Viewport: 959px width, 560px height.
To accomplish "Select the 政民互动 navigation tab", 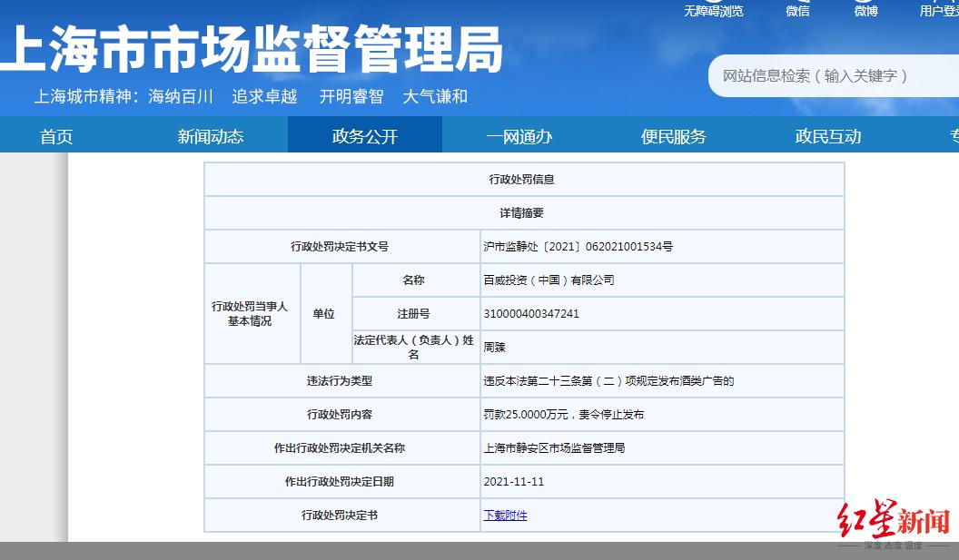I will pos(828,136).
